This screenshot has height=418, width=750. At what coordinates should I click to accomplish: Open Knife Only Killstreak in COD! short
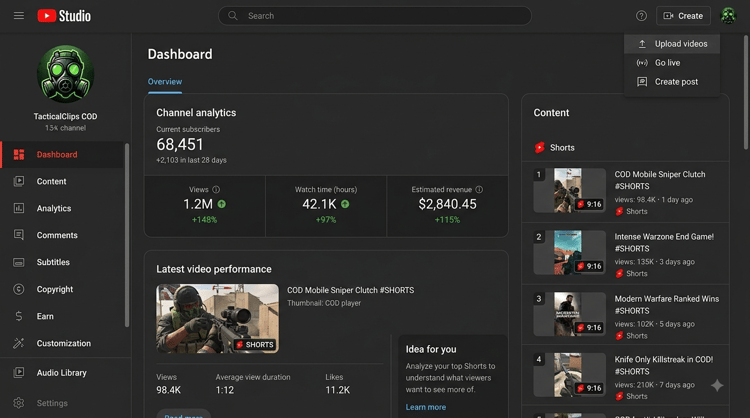coord(664,365)
